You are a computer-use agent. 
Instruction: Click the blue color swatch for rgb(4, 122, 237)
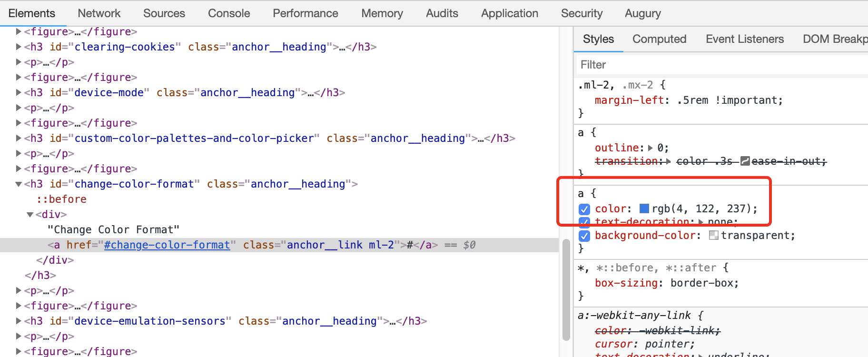pyautogui.click(x=644, y=208)
